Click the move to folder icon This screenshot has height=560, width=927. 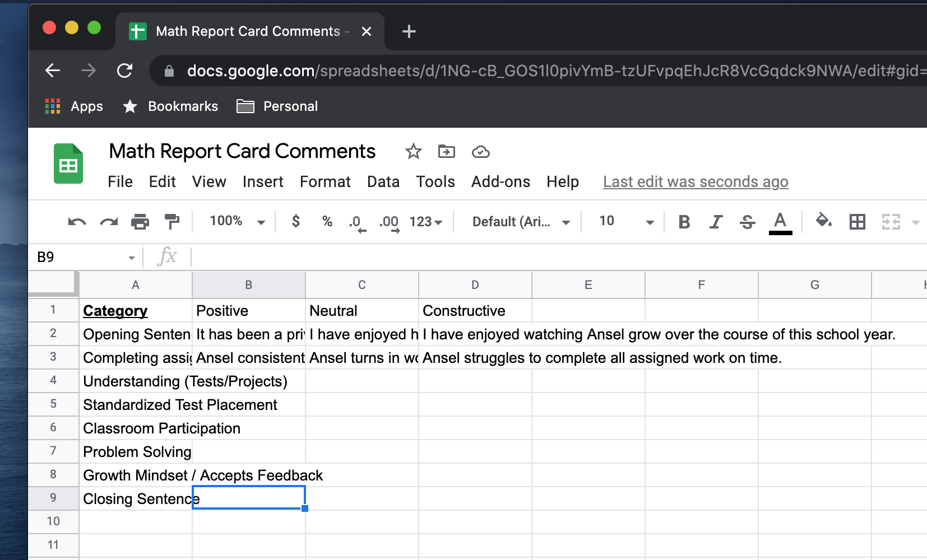(446, 151)
